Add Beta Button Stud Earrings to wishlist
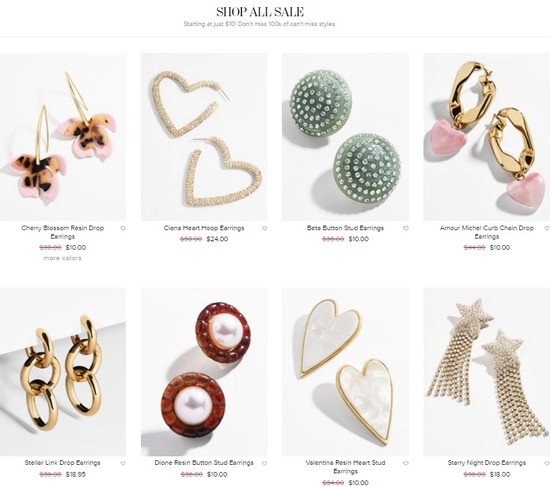 pos(406,228)
